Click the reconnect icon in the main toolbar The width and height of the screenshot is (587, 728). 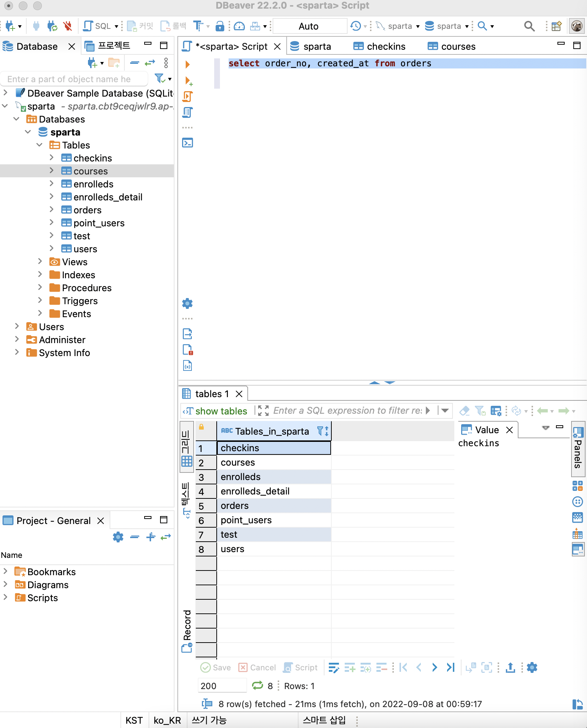[x=52, y=26]
